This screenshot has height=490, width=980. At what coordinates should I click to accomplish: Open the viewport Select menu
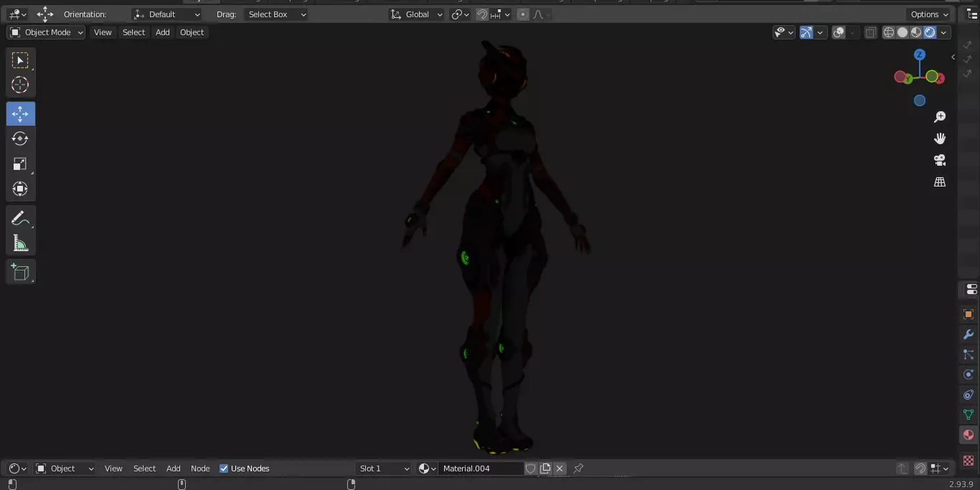[133, 32]
